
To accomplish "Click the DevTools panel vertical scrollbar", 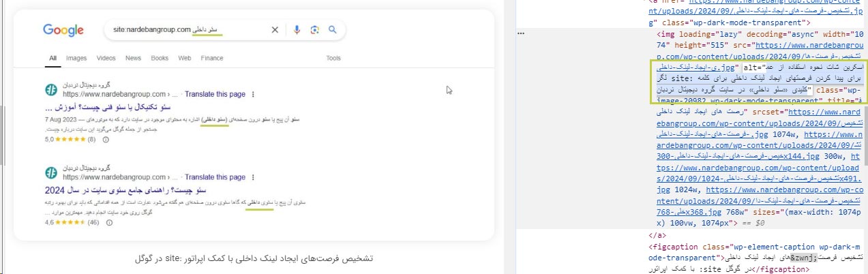I will click(x=865, y=136).
